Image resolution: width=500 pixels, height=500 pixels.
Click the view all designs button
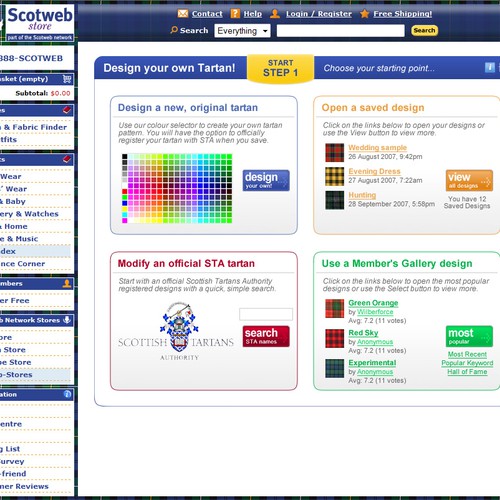pos(469,180)
